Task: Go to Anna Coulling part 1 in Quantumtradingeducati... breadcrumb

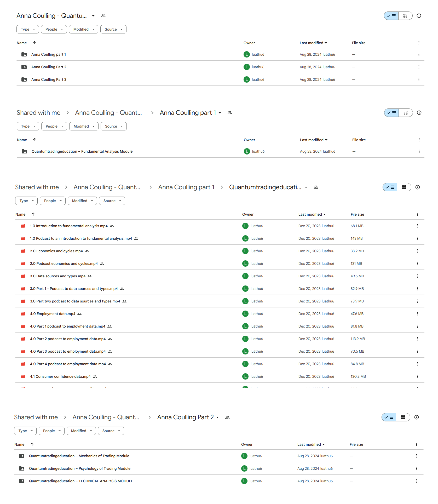Action: coord(186,187)
